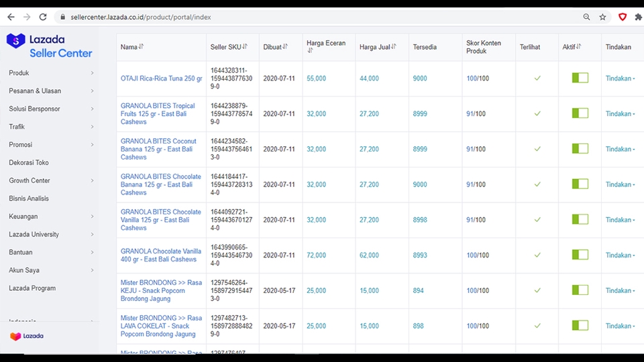Screen dimensions: 644x362
Task: Toggle Aktif for GRANOLA Chocolate Vanilla 400 gr
Action: pyautogui.click(x=580, y=255)
